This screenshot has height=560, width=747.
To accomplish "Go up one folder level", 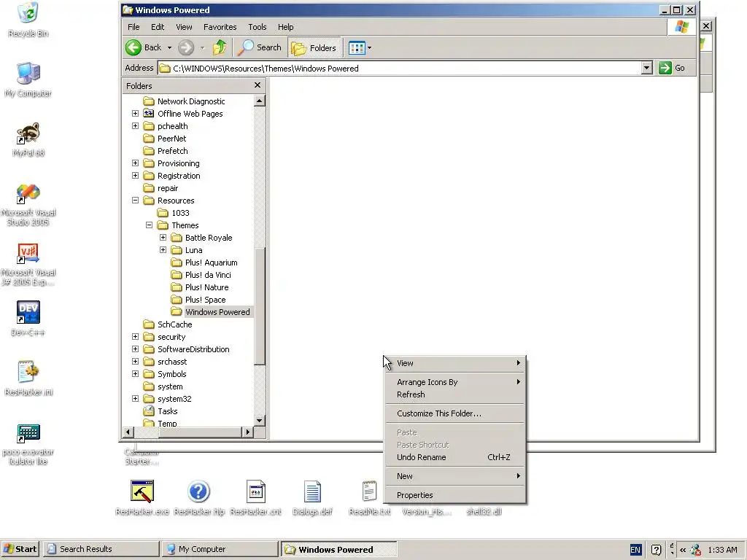I will [220, 47].
